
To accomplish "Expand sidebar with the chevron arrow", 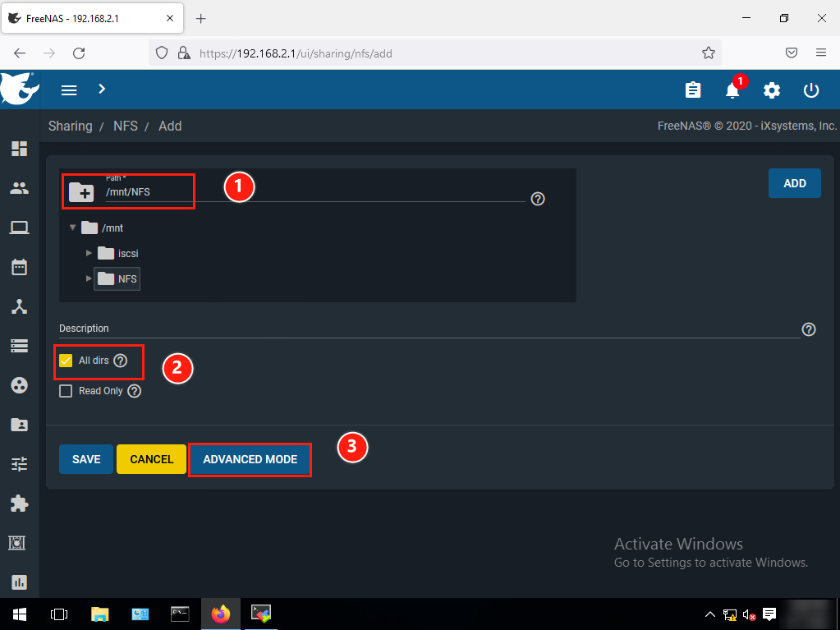I will pos(102,89).
